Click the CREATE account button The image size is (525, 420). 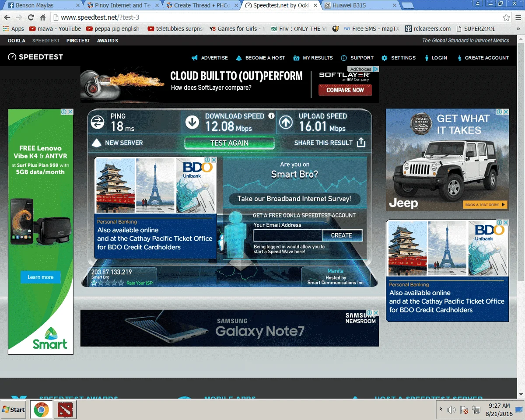pos(342,235)
